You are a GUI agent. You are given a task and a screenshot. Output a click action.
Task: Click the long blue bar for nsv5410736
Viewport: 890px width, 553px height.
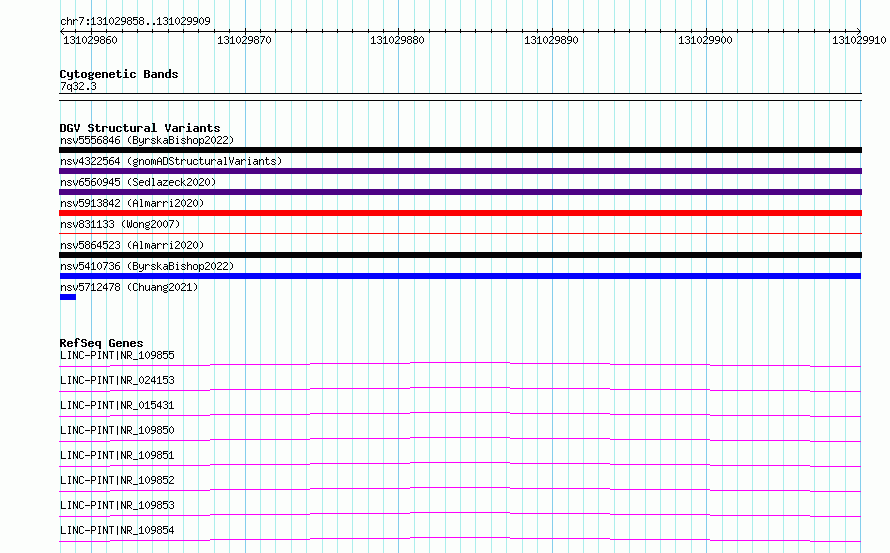coord(460,276)
